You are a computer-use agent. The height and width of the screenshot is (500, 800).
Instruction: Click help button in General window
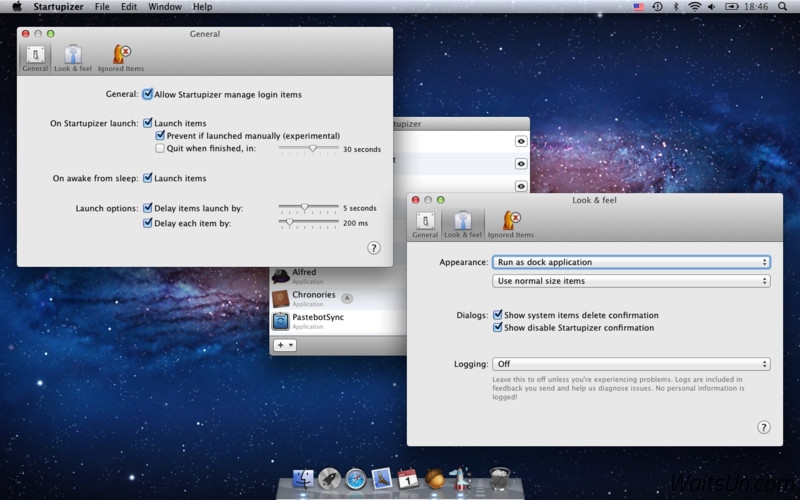click(x=374, y=248)
